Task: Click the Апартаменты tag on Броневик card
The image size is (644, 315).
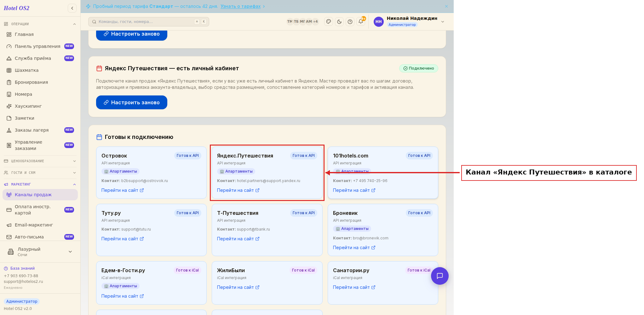Action: pos(352,229)
